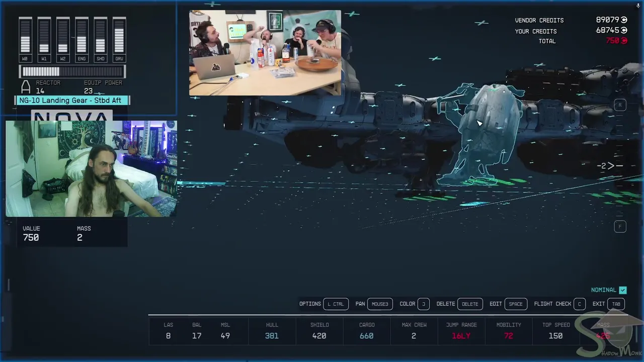Screen dimensions: 644x362
Task: Click the MAX CREW stat value 2
Action: pyautogui.click(x=414, y=336)
